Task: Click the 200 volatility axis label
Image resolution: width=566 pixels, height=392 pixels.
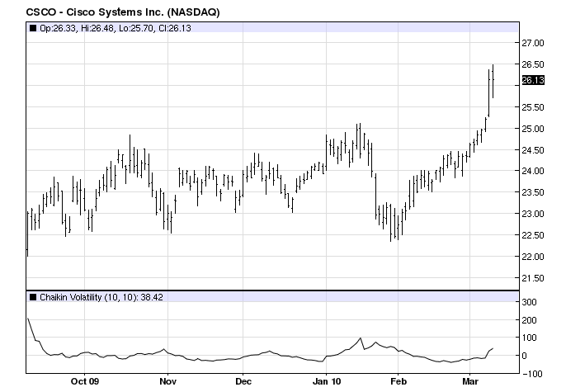Action: (529, 320)
